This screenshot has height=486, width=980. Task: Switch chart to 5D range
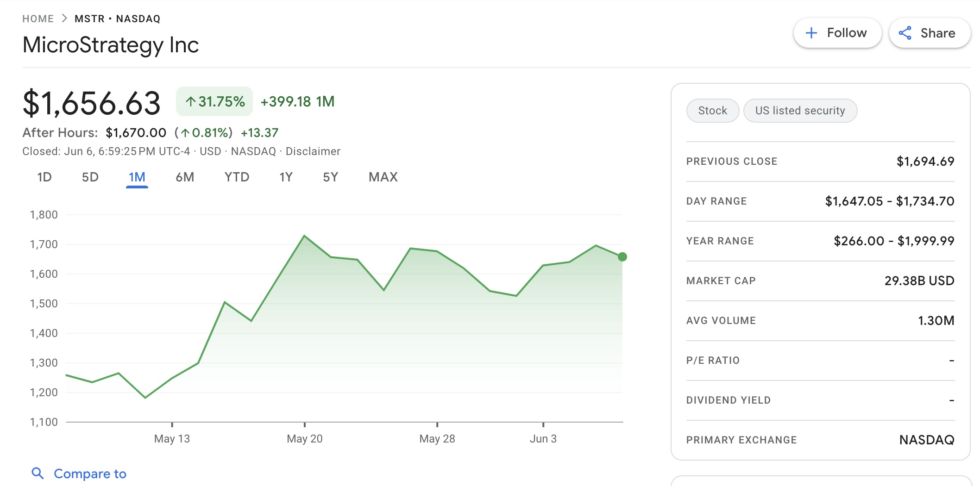click(90, 177)
